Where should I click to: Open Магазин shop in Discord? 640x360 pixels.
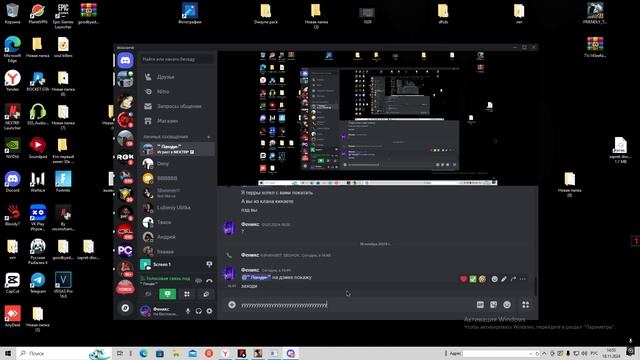point(178,121)
